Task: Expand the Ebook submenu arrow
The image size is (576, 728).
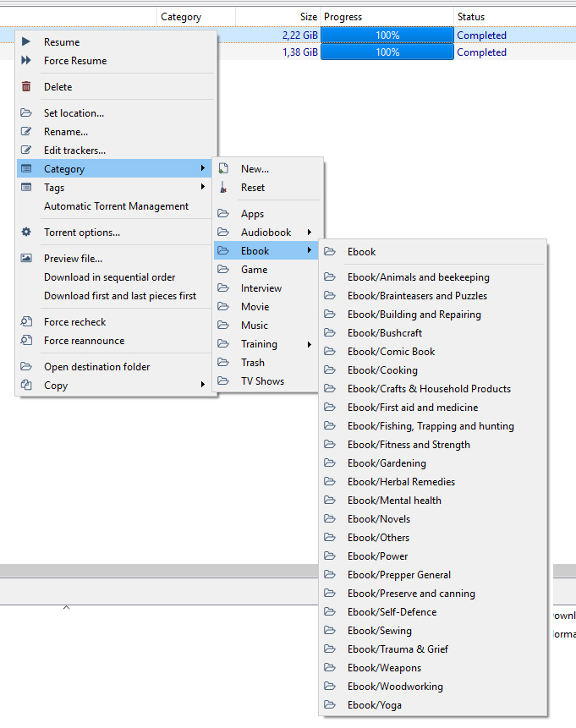Action: coord(310,250)
